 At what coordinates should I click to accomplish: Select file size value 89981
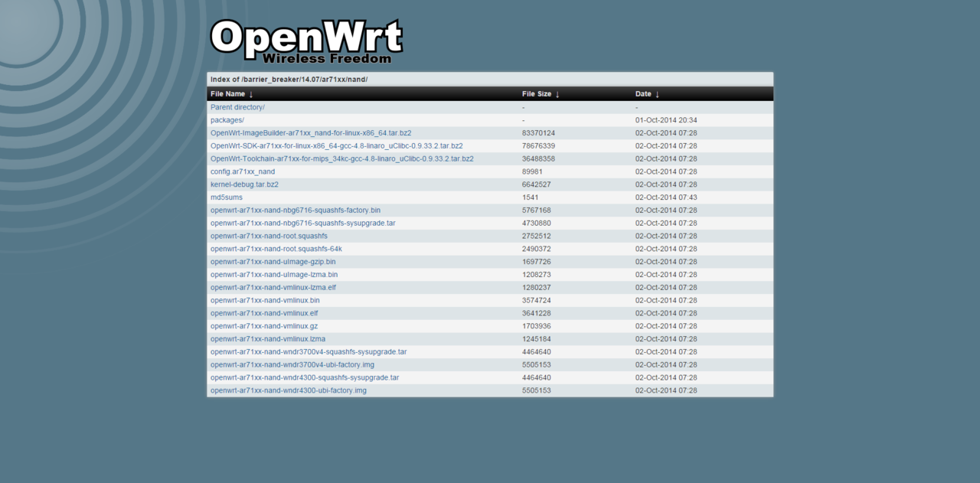(532, 172)
